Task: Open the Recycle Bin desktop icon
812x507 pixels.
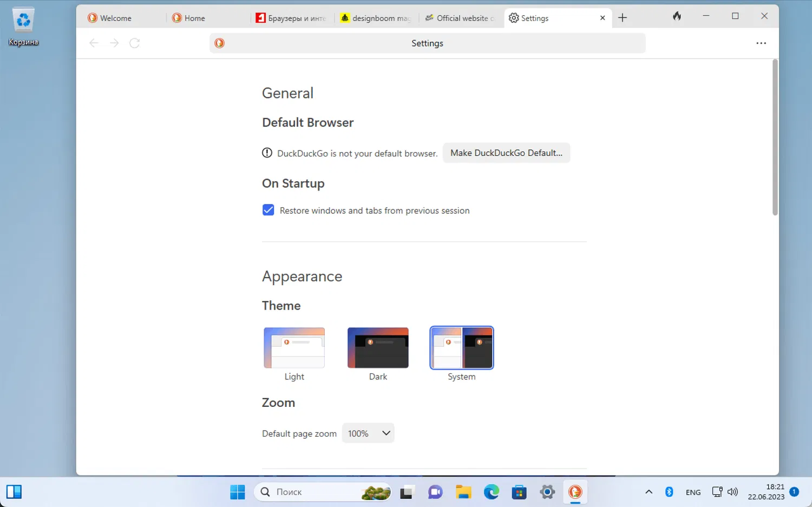Action: coord(23,27)
